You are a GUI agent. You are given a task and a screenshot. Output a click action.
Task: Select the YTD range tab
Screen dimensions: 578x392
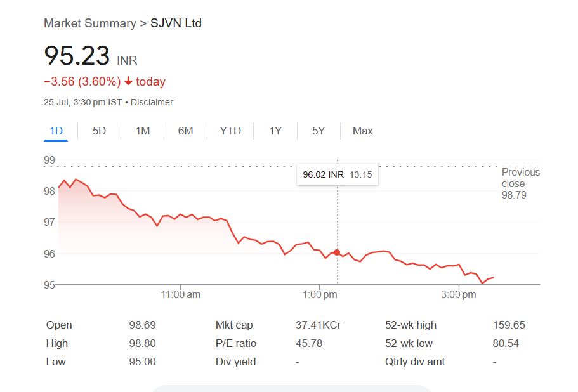point(230,131)
